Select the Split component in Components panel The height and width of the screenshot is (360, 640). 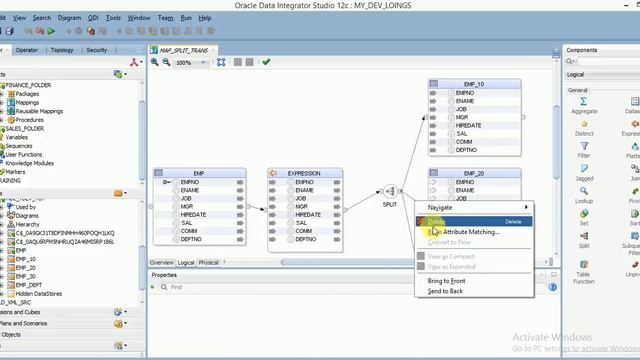pos(584,240)
